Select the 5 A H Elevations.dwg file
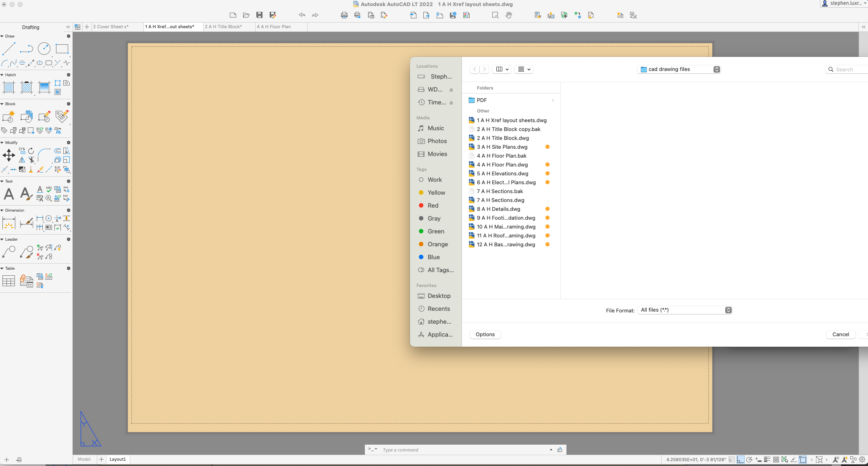 tap(502, 173)
